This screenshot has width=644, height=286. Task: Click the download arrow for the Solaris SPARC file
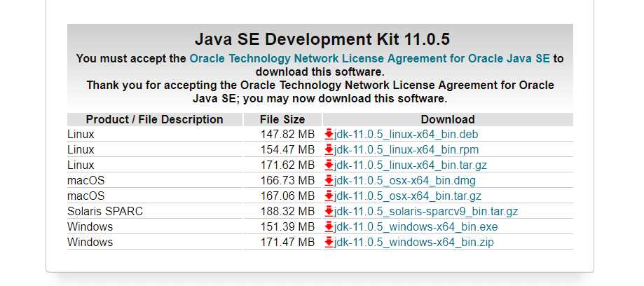(x=329, y=211)
